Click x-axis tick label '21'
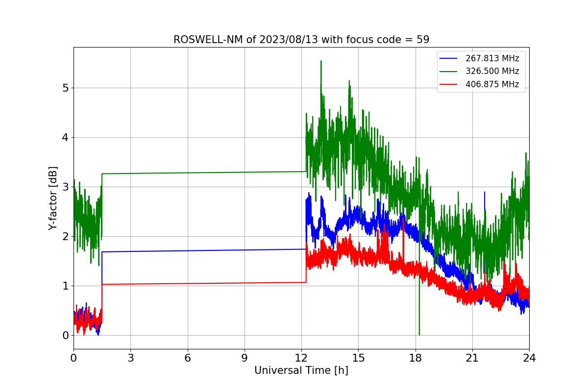Viewport: 588px width, 392px height. (472, 358)
